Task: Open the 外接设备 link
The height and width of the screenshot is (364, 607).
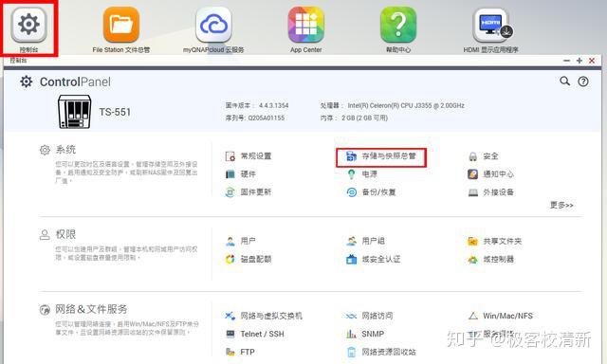Action: click(x=498, y=192)
